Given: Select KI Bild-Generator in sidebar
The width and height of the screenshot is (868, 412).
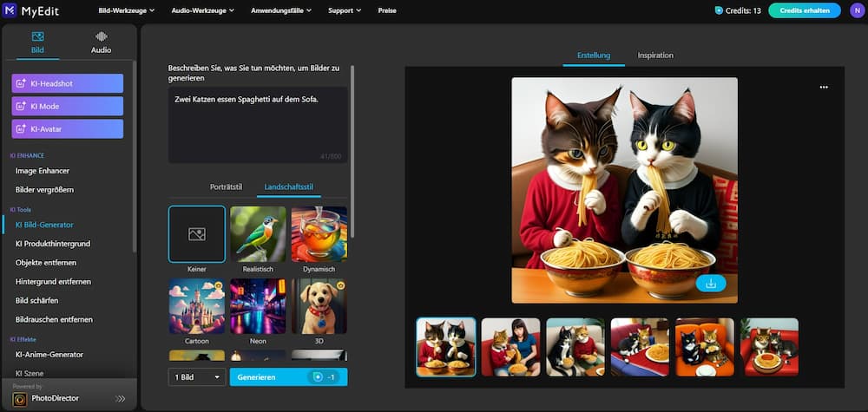Looking at the screenshot, I should pos(44,225).
